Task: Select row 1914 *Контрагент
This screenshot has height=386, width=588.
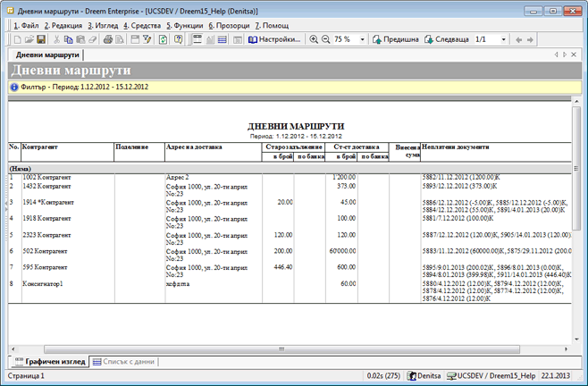Action: 290,206
